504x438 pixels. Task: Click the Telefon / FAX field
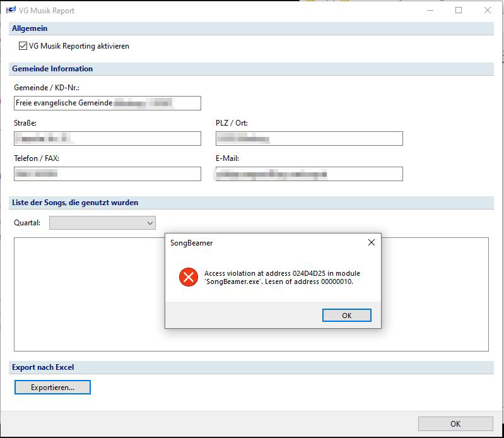coord(107,174)
